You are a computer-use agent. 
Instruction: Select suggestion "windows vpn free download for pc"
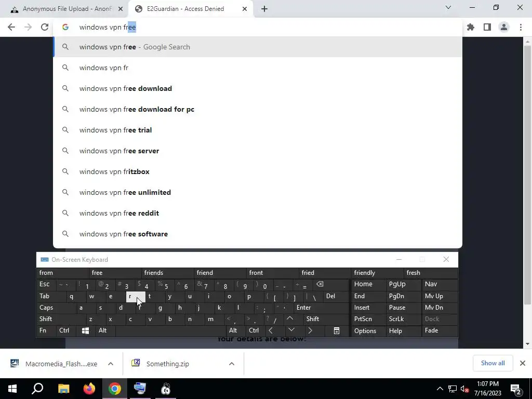[258, 109]
